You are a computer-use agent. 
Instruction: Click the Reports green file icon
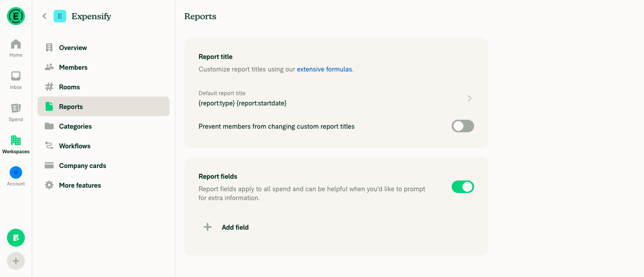click(49, 106)
